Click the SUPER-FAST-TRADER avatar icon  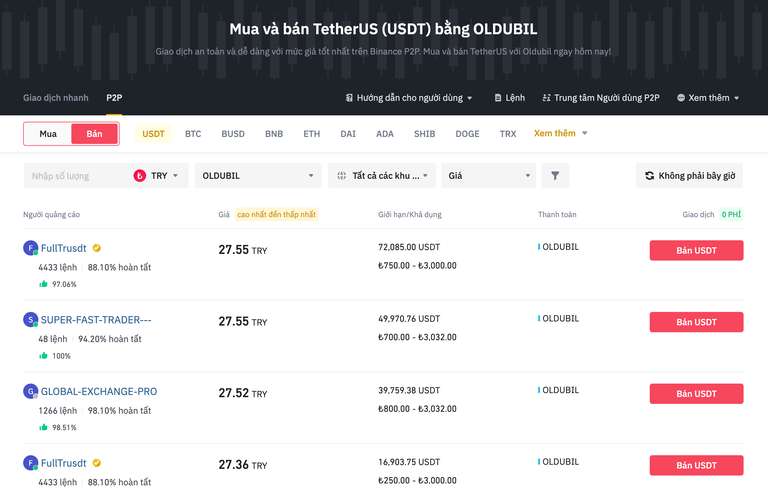pyautogui.click(x=30, y=320)
